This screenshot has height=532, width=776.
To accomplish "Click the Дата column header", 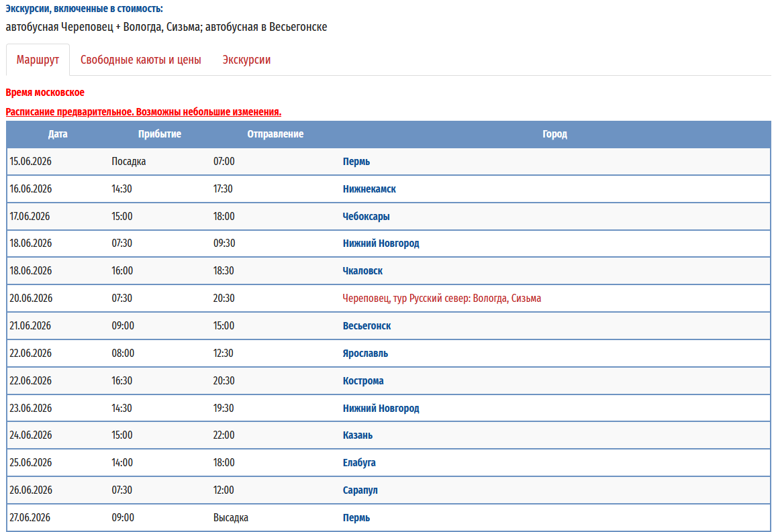I will pos(58,134).
